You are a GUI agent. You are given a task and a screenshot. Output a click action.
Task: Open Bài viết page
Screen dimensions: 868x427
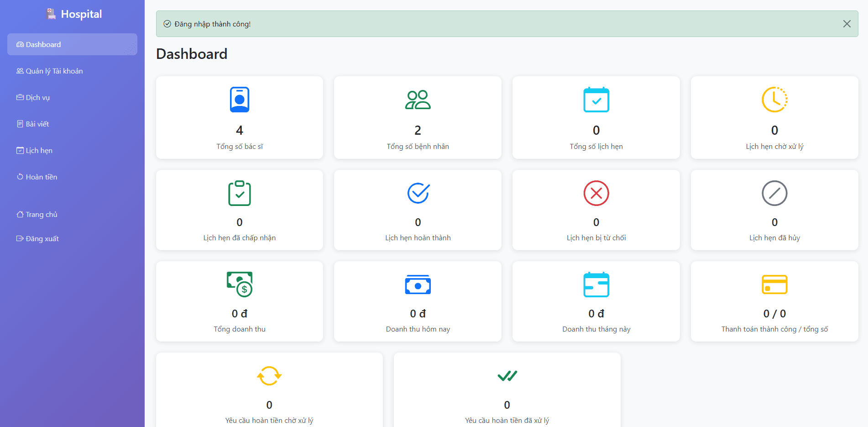[72, 124]
